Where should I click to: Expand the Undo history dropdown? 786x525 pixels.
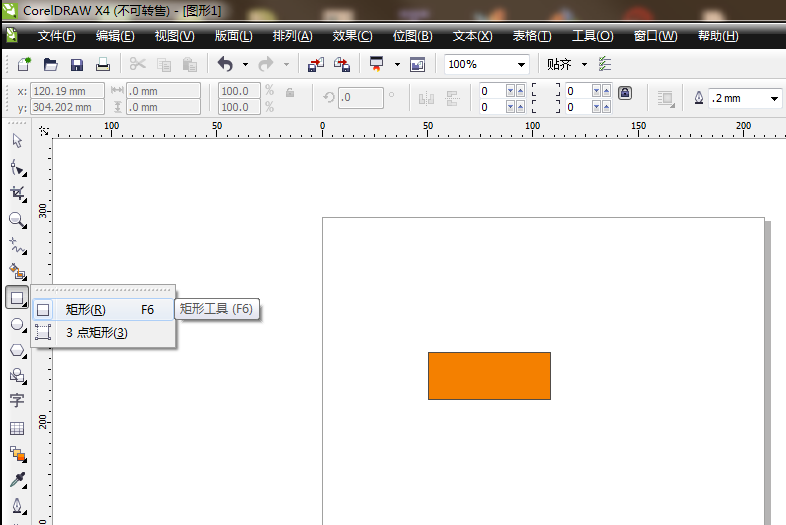245,65
